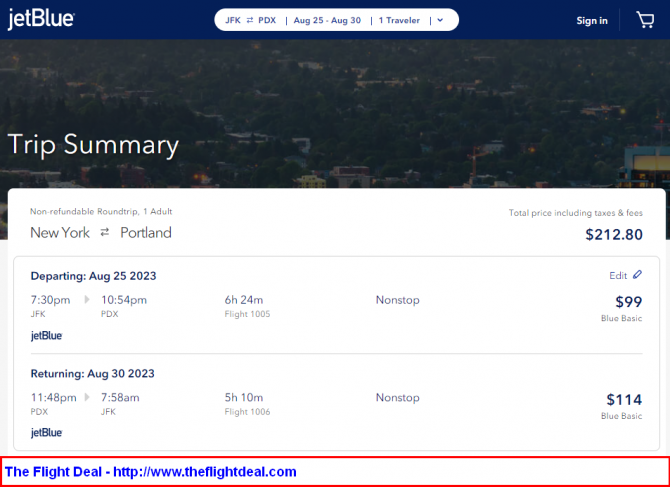Click the pencil icon next to Edit
The width and height of the screenshot is (670, 487).
[x=637, y=275]
